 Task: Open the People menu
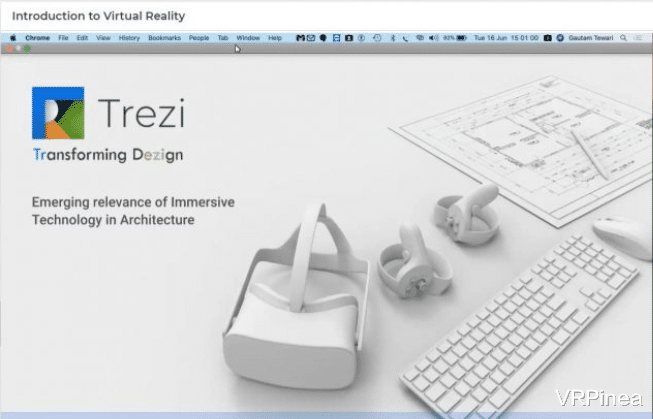(x=199, y=38)
